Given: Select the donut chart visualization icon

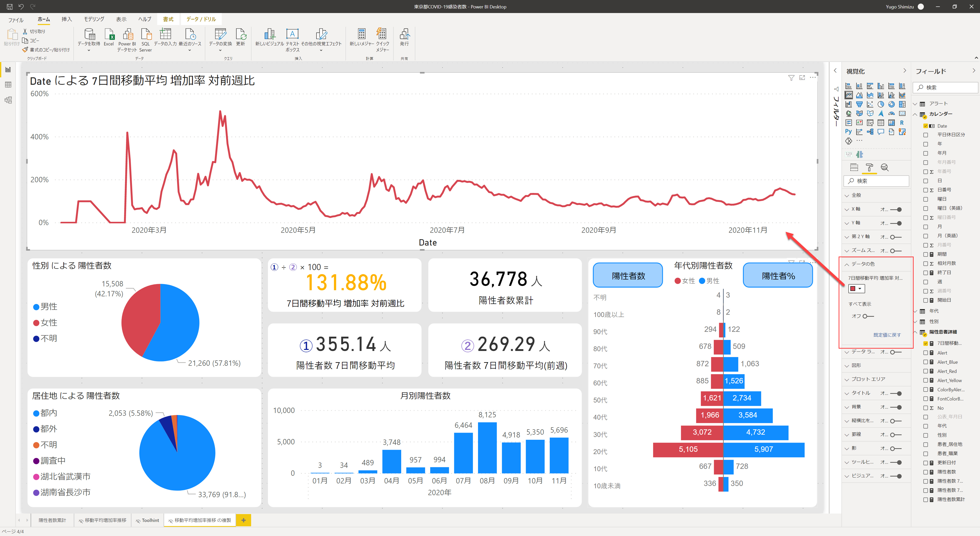Looking at the screenshot, I should [891, 104].
